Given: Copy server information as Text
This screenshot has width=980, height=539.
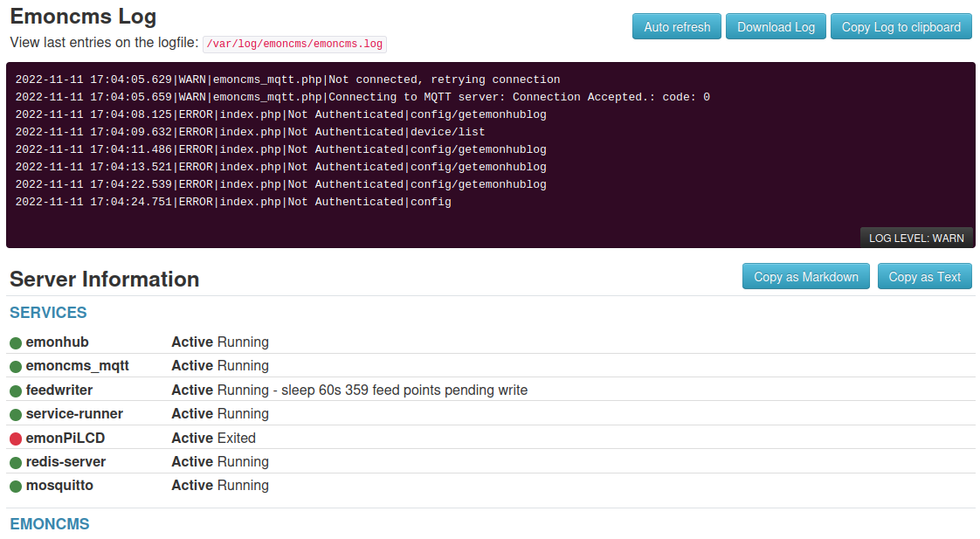Looking at the screenshot, I should tap(924, 276).
